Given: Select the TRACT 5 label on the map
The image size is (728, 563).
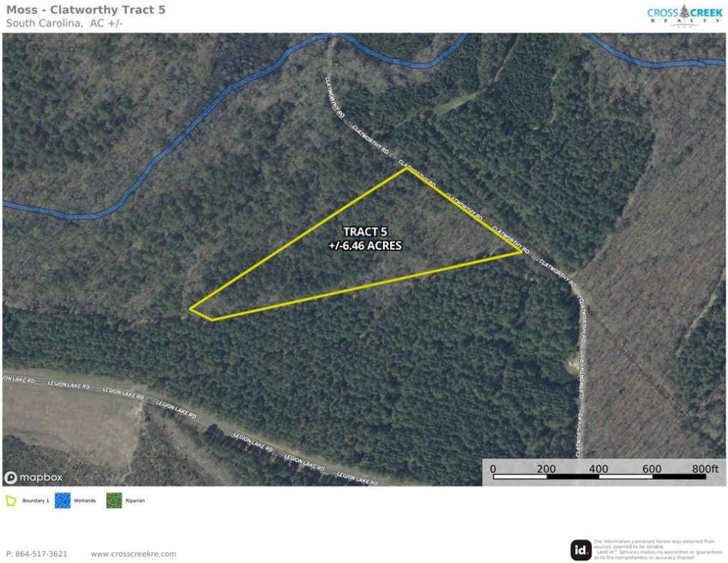Looking at the screenshot, I should click(x=365, y=232).
